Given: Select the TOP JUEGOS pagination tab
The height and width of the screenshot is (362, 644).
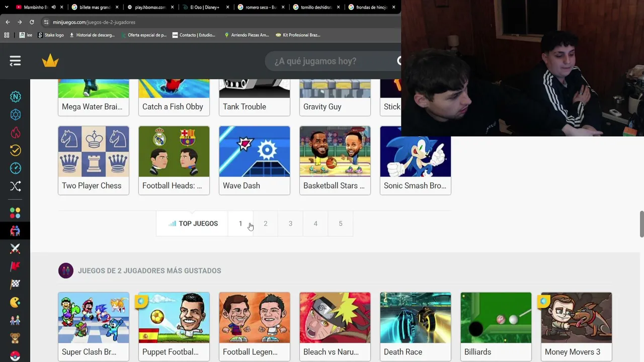Looking at the screenshot, I should pyautogui.click(x=193, y=224).
